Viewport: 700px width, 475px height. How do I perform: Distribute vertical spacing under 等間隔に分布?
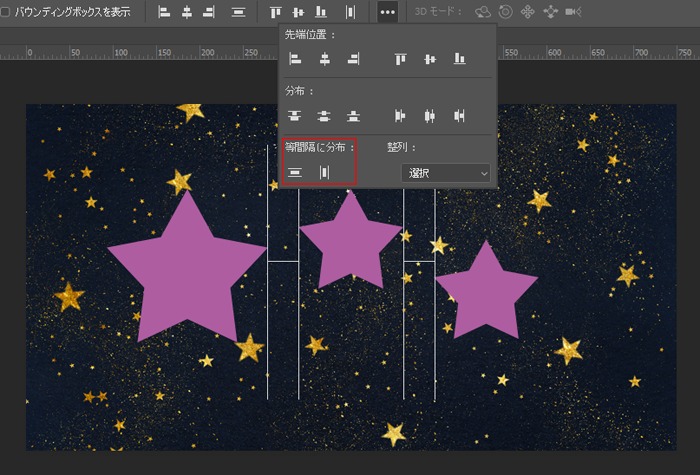click(295, 172)
